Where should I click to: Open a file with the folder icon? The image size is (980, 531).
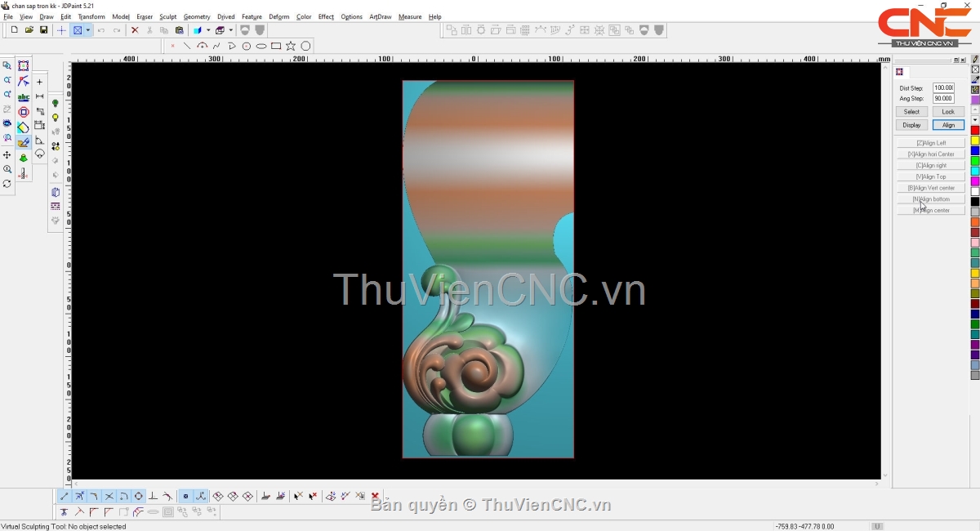pyautogui.click(x=29, y=30)
